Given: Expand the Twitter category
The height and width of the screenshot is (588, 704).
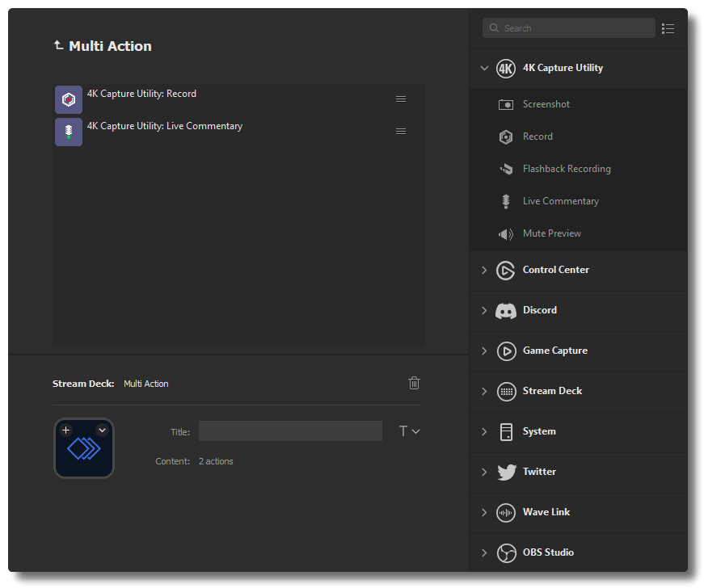Looking at the screenshot, I should pyautogui.click(x=484, y=472).
